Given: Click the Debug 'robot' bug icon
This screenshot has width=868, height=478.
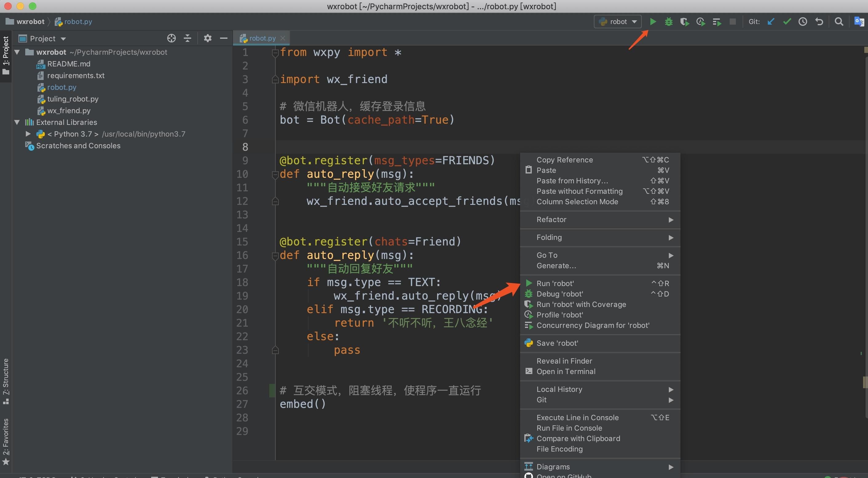Looking at the screenshot, I should 528,294.
